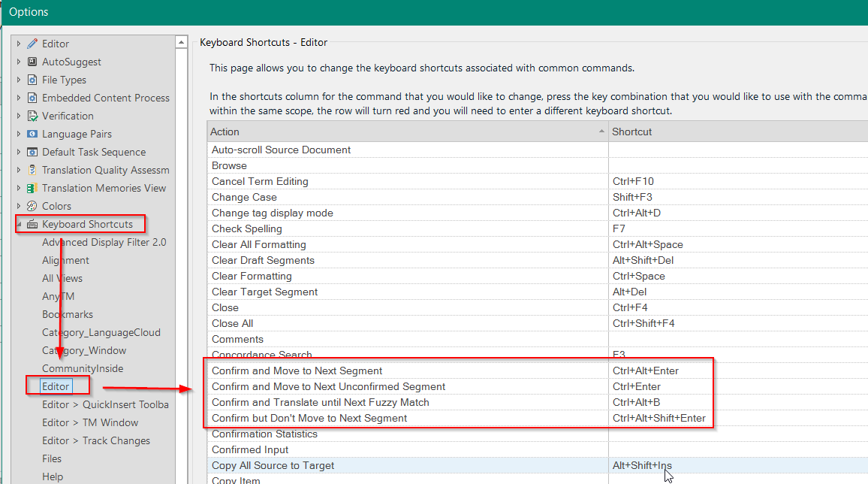Select Keyboard Shortcuts in the tree
Screen dimensions: 868x484
87,224
